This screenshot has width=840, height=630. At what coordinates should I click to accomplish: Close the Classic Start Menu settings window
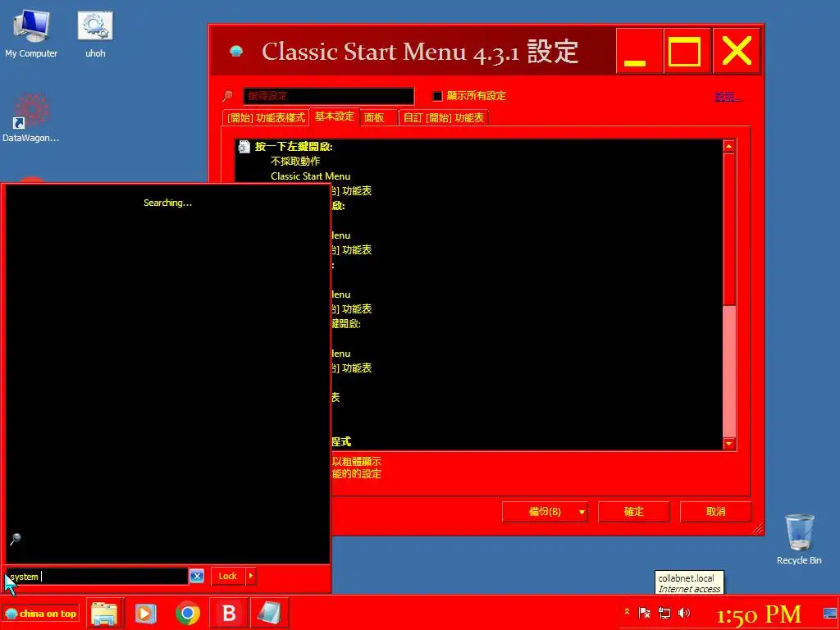[737, 51]
